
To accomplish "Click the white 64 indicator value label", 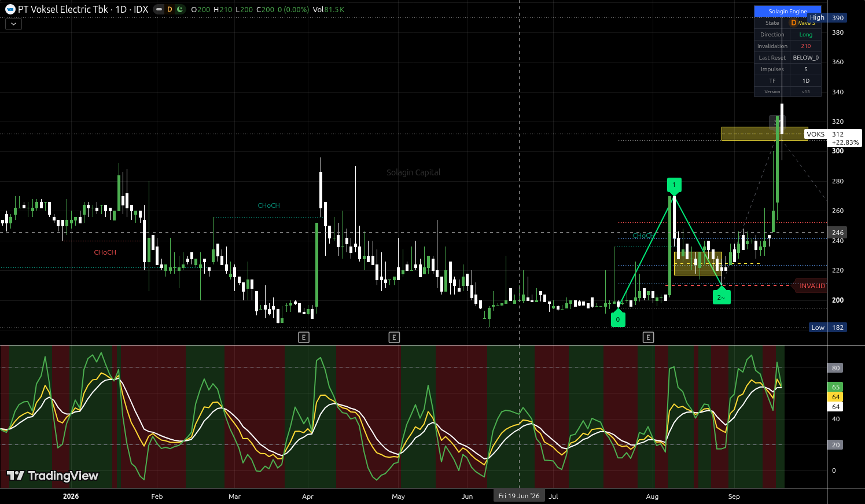I will [835, 407].
